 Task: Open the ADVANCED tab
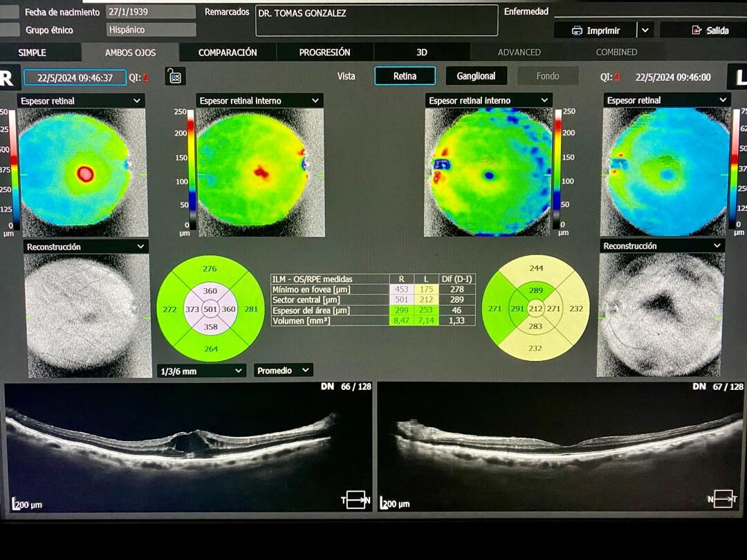(519, 53)
